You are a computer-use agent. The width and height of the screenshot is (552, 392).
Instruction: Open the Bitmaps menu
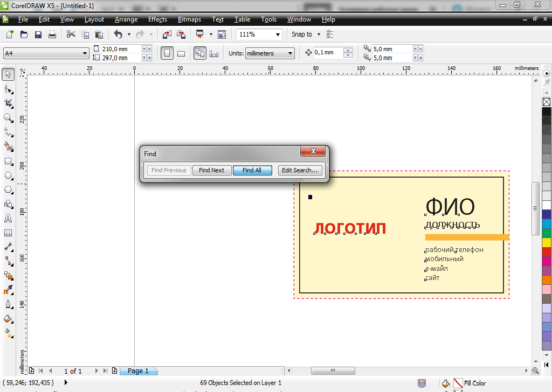pos(189,19)
